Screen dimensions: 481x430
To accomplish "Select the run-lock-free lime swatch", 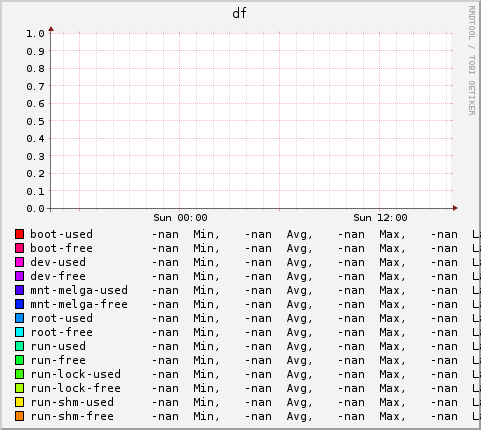I will tap(19, 388).
